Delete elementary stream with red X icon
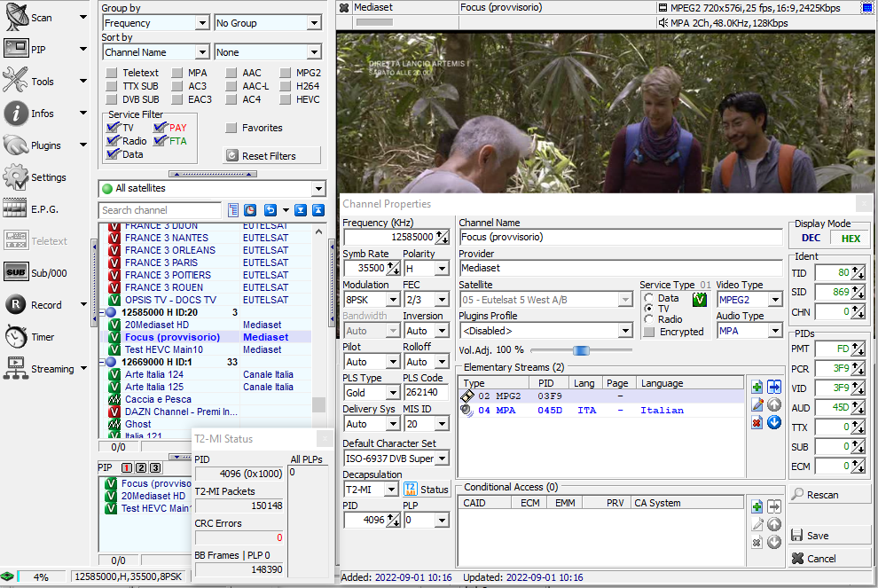The image size is (878, 588). (x=757, y=422)
